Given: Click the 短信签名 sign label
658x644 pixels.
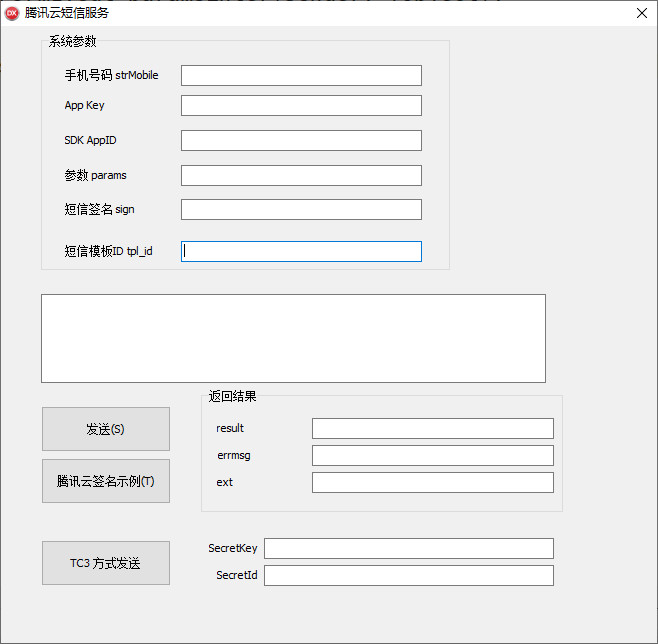Looking at the screenshot, I should tap(99, 209).
